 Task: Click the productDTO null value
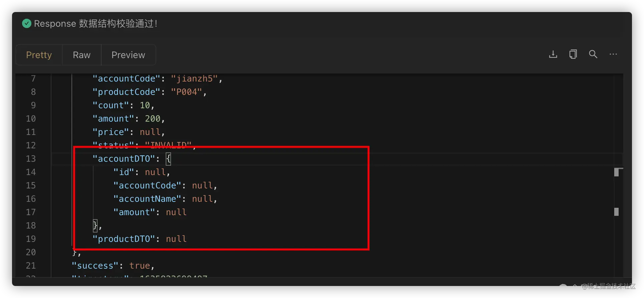click(176, 239)
